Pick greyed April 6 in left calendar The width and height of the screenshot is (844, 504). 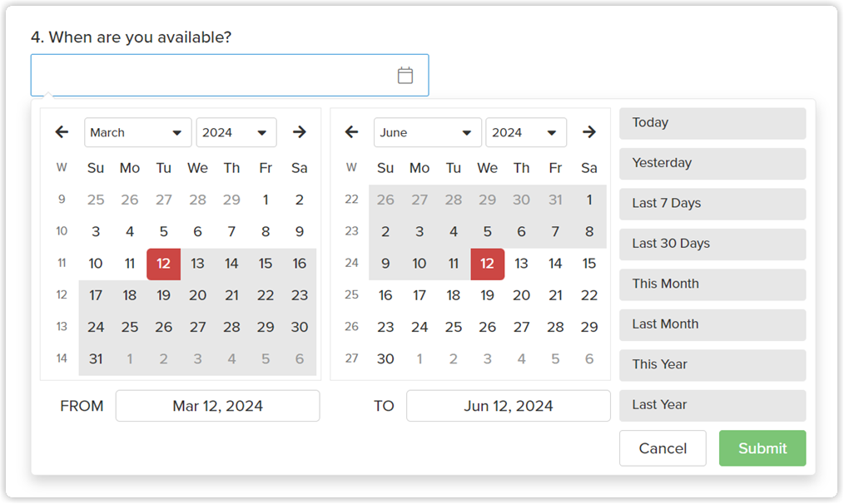coord(300,358)
